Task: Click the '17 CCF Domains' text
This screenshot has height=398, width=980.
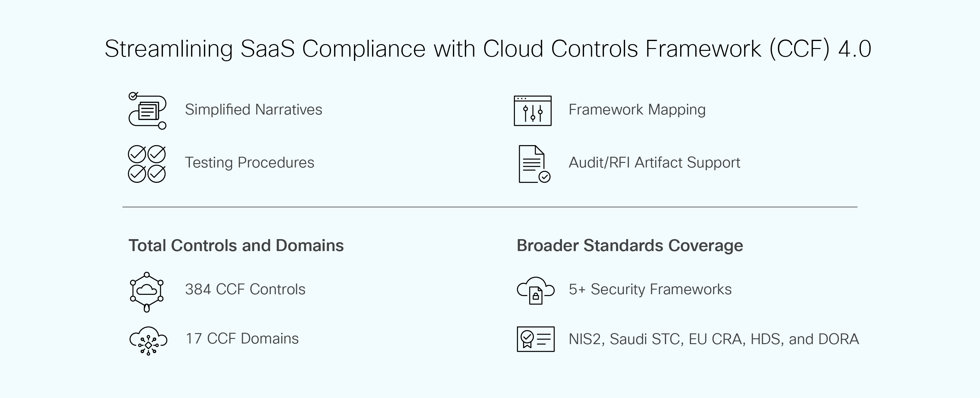Action: (x=242, y=339)
